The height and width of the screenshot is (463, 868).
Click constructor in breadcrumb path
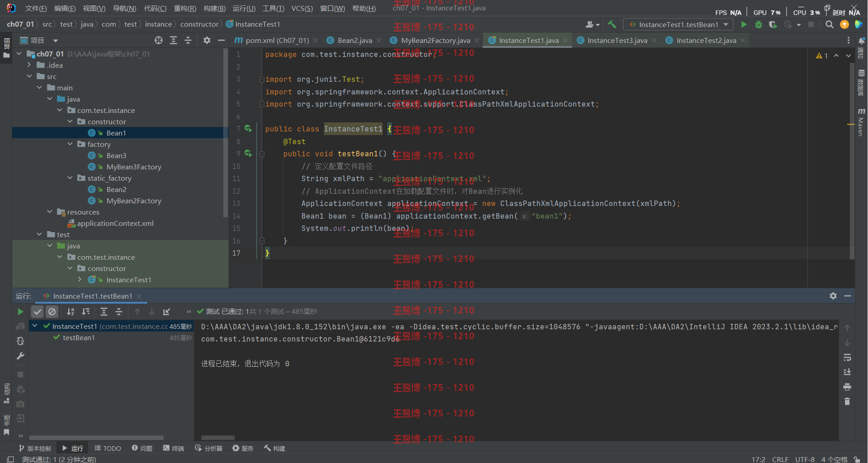pos(199,24)
